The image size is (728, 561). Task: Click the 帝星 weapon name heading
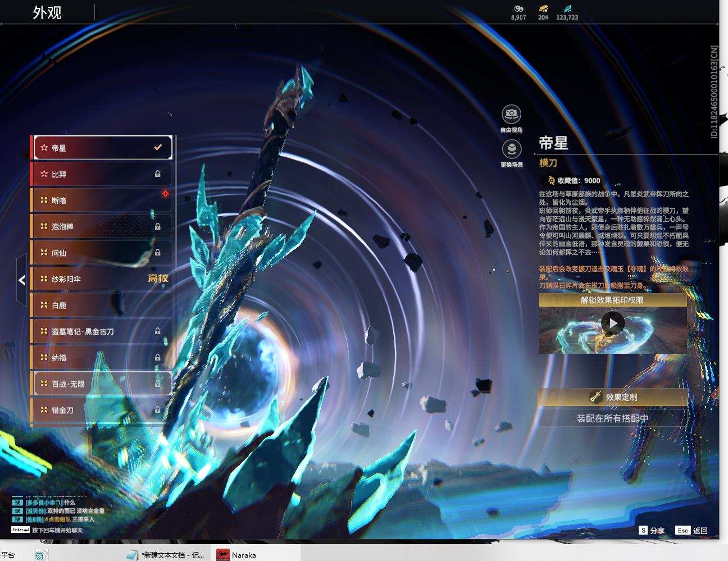(x=553, y=143)
